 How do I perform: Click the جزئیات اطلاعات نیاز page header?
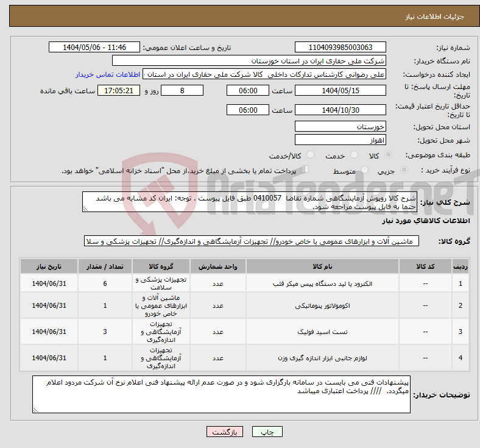pos(435,16)
